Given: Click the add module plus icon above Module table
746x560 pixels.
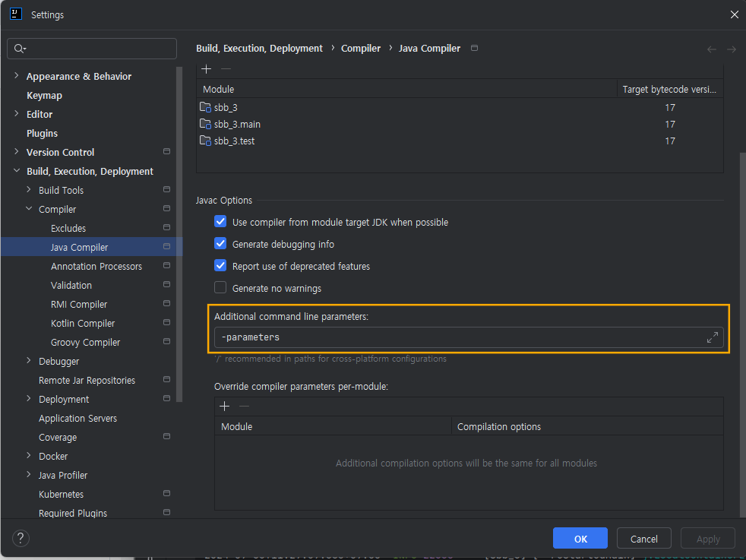Looking at the screenshot, I should point(206,69).
